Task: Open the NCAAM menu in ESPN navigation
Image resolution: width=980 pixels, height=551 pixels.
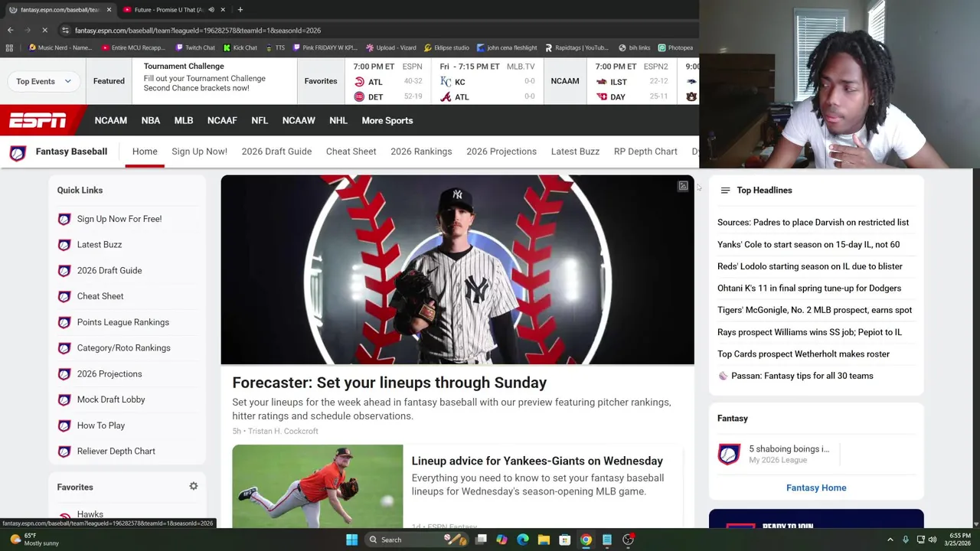Action: coord(111,120)
